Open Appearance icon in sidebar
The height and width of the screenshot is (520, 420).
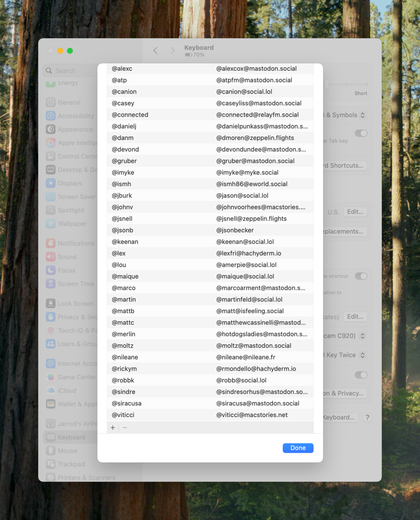tap(51, 129)
